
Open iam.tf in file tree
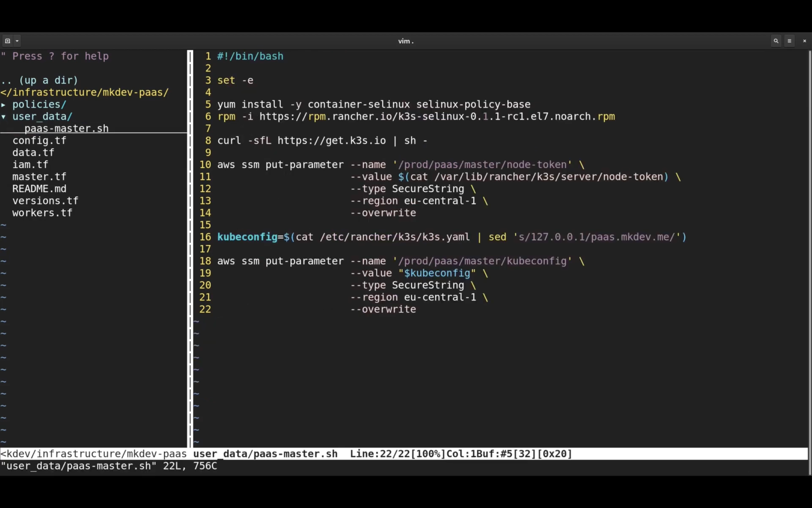pos(30,165)
